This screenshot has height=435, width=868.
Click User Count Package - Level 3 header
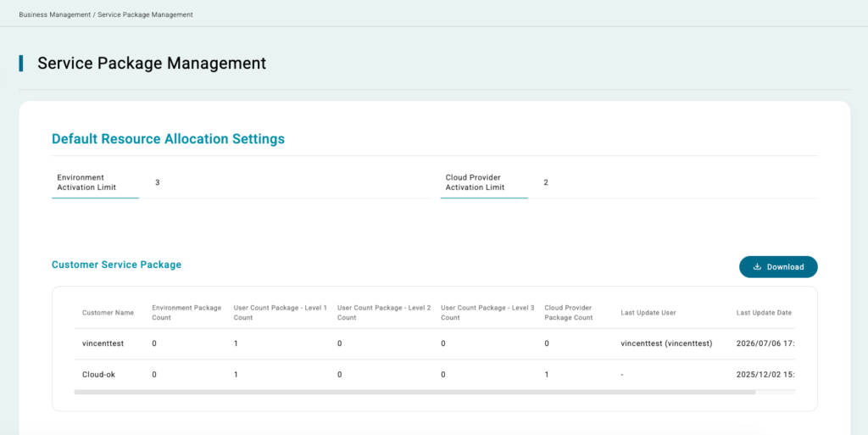coord(487,313)
